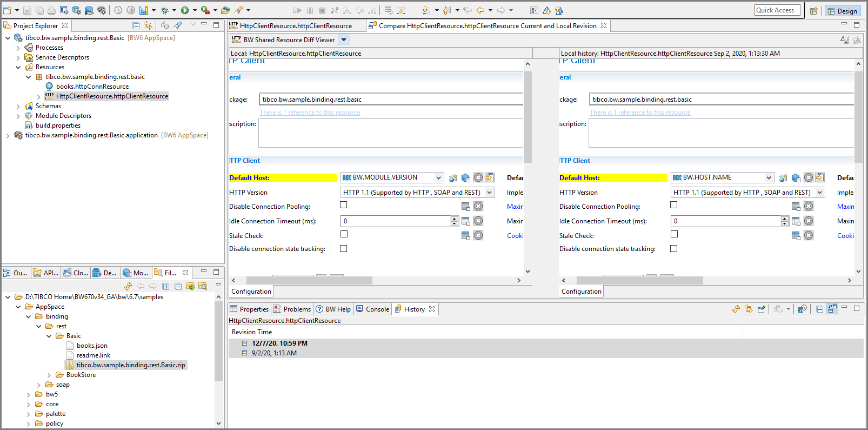868x430 pixels.
Task: Expand the Schemas folder in Project Explorer
Action: point(18,107)
